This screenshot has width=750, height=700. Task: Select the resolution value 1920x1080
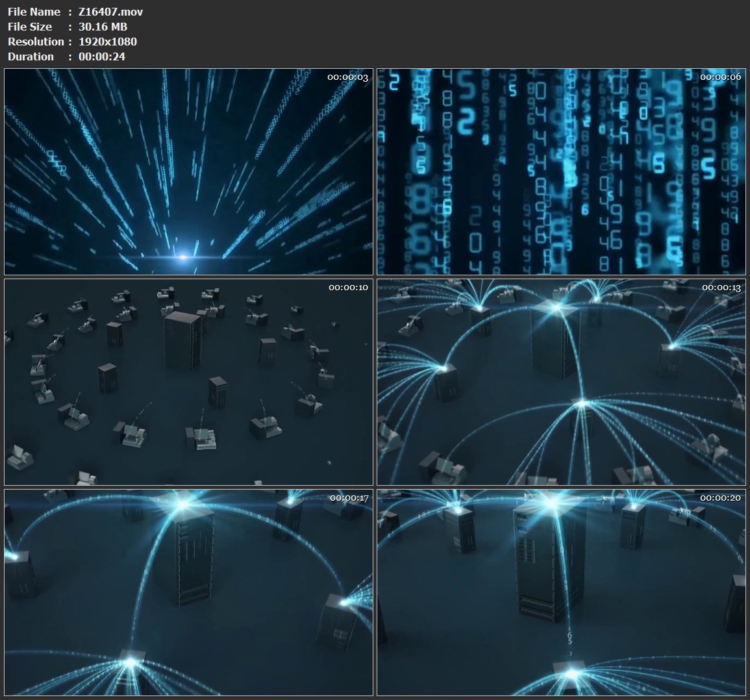pos(108,42)
